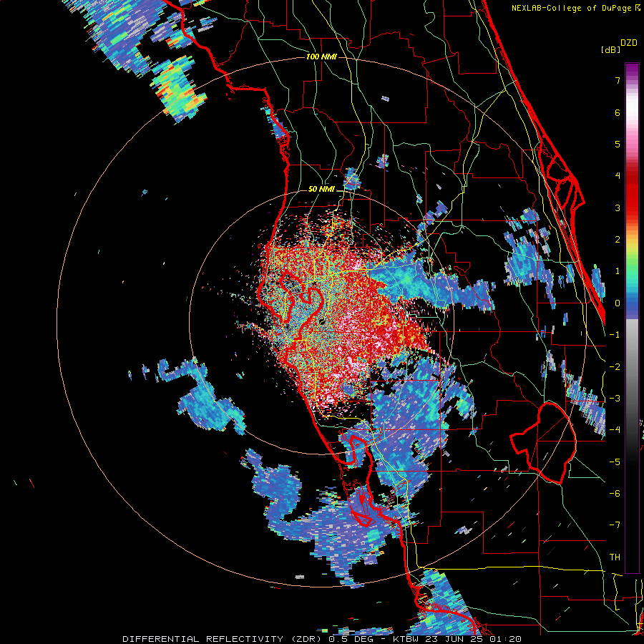644x644 pixels.
Task: Click the 50 NMI range ring label
Action: [x=321, y=190]
